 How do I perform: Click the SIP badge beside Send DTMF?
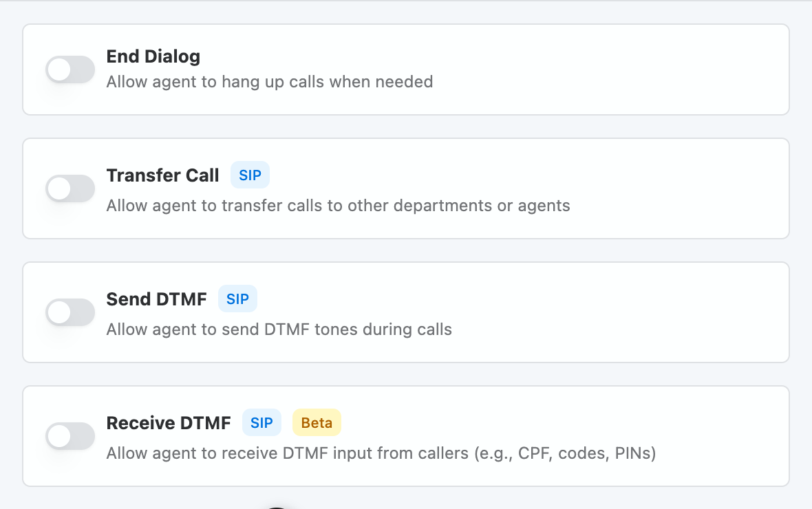click(x=237, y=299)
